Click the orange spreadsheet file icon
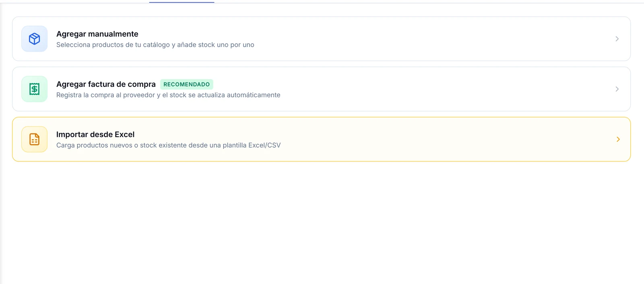This screenshot has height=284, width=644. pyautogui.click(x=35, y=140)
